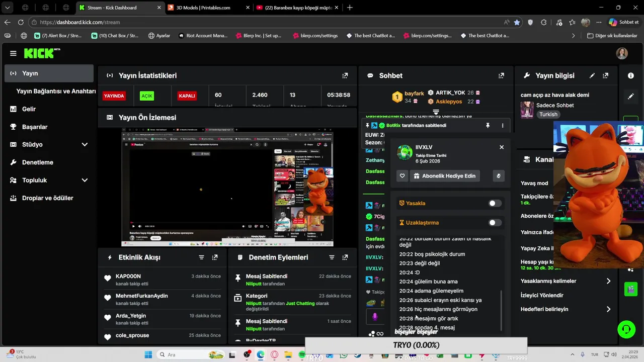Click the Kick logo
This screenshot has width=644, height=362.
tap(42, 53)
